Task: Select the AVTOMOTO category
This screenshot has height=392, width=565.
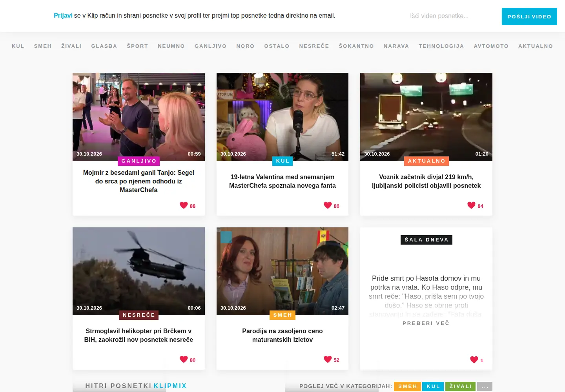Action: 491,46
